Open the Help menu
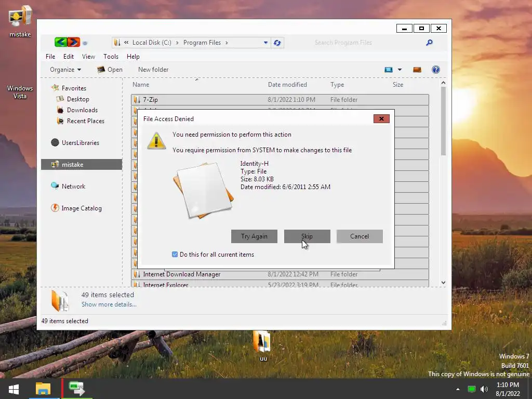 coord(133,56)
